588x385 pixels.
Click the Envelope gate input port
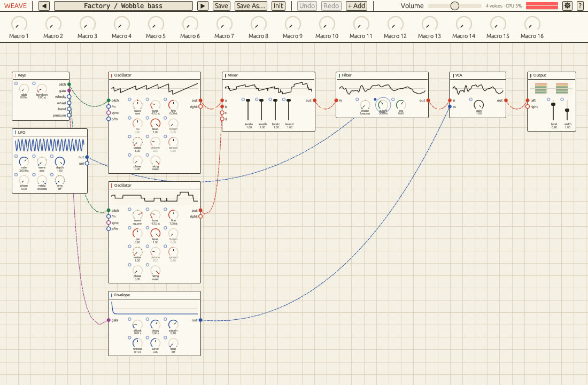coord(109,320)
